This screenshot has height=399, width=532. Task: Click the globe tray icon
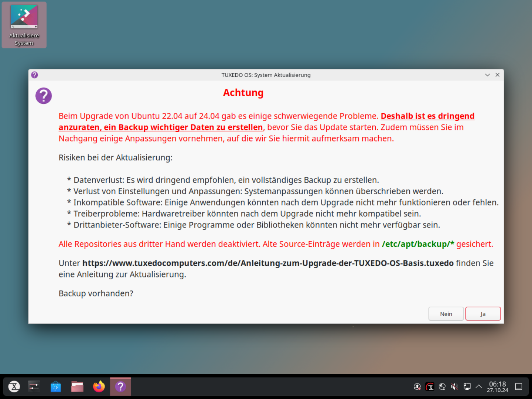coord(442,387)
